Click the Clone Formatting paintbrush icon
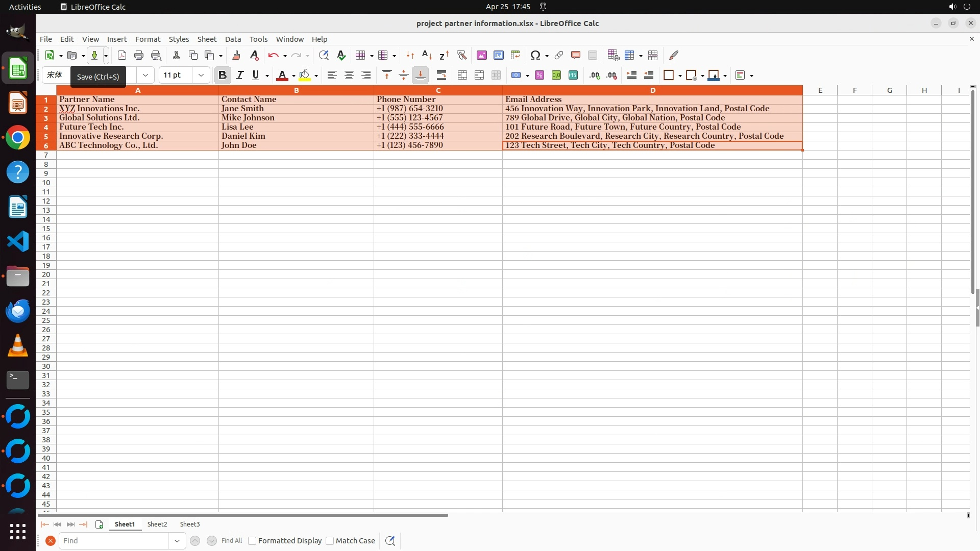 pyautogui.click(x=236, y=55)
